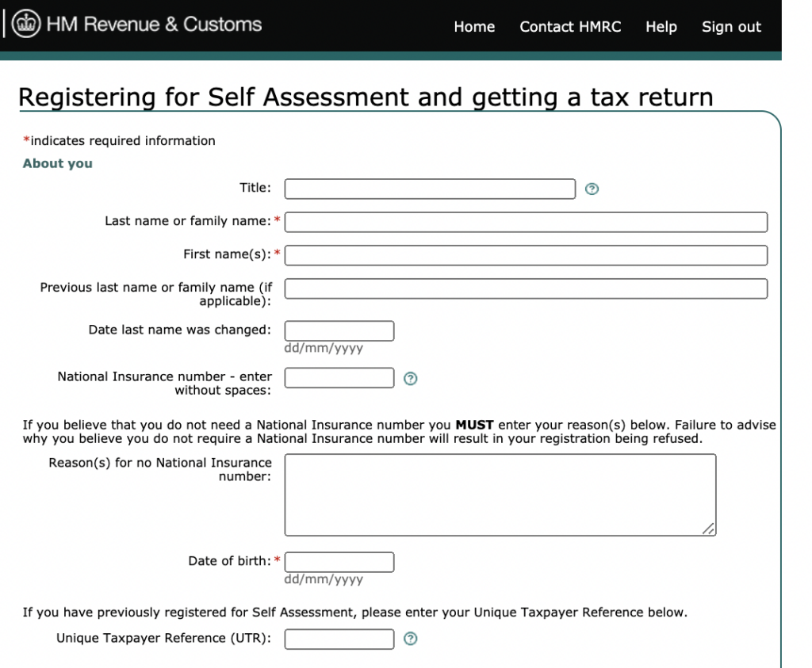Image resolution: width=812 pixels, height=668 pixels.
Task: Open help for the Title field
Action: pos(592,189)
